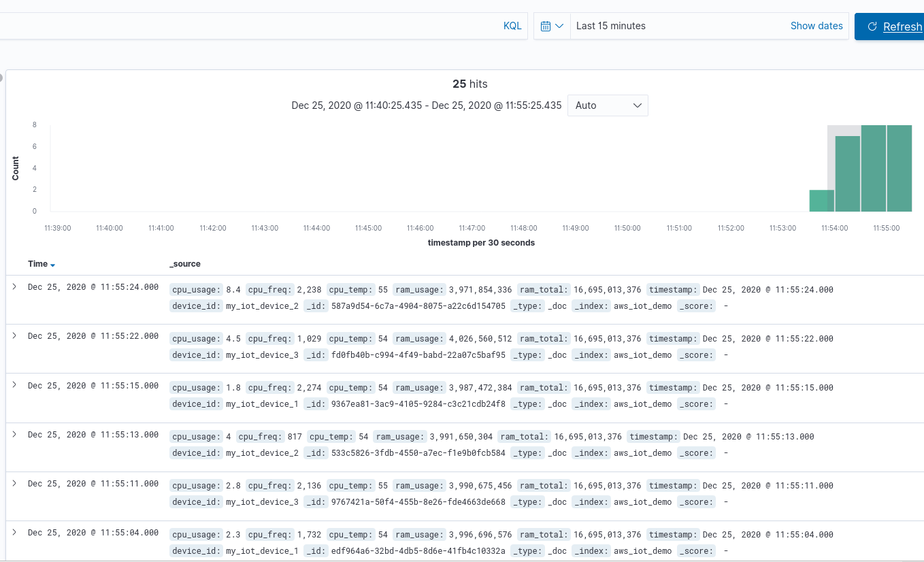Switch query syntax via the KQL control
Image resolution: width=924 pixels, height=562 pixels.
pyautogui.click(x=512, y=25)
